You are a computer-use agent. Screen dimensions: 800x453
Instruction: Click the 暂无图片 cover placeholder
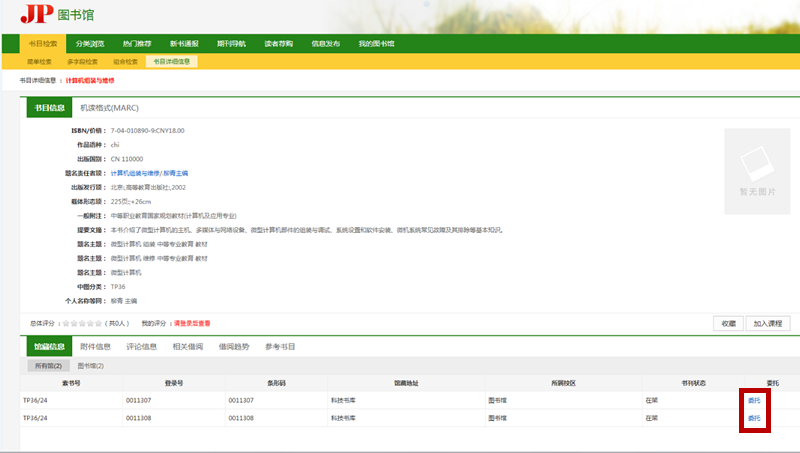(x=756, y=167)
